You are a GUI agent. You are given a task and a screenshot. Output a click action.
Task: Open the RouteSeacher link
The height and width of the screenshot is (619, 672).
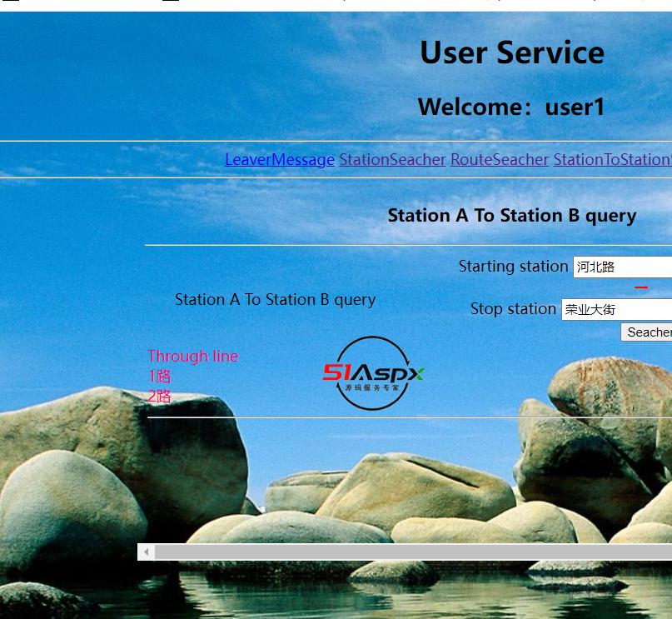point(500,159)
